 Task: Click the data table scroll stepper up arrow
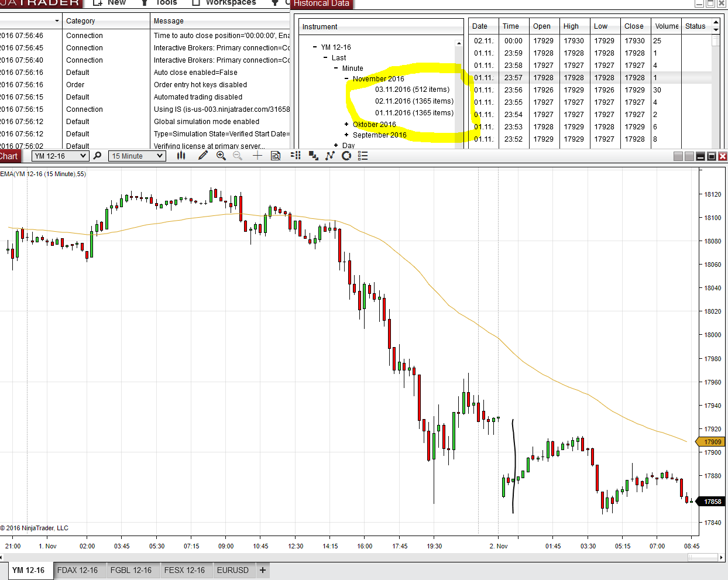(716, 23)
